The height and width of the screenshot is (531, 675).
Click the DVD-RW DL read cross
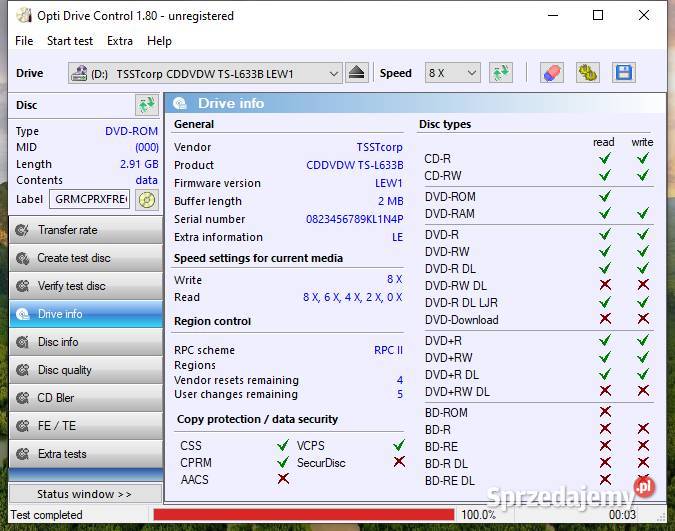[605, 284]
